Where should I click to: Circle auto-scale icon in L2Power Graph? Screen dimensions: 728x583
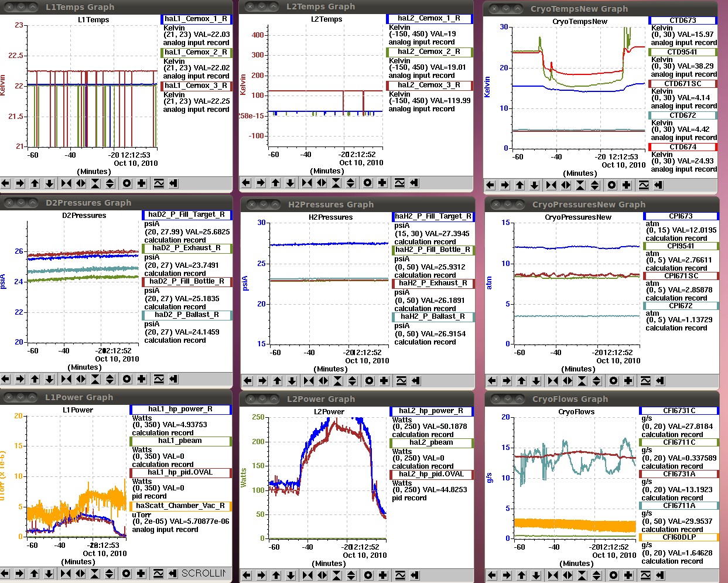click(x=368, y=575)
